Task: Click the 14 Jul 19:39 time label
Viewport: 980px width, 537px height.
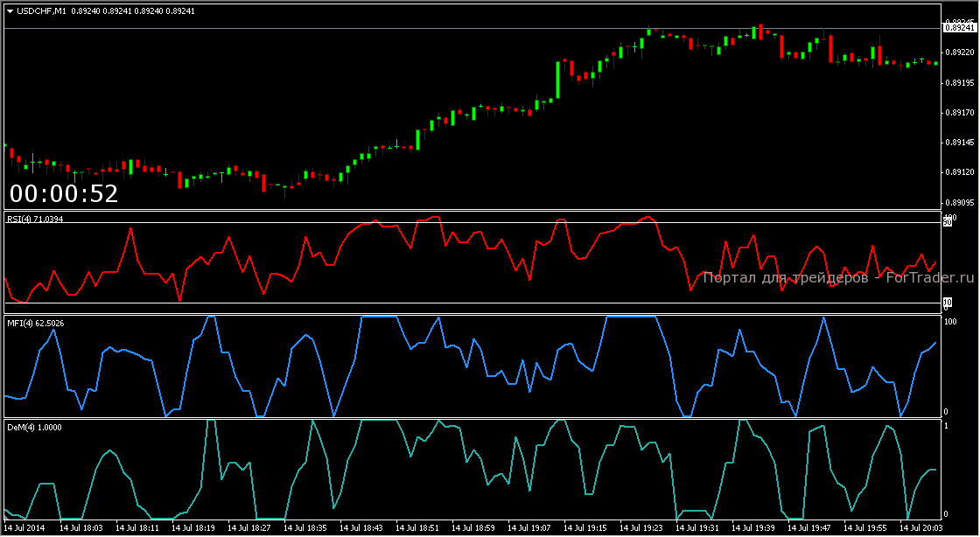Action: tap(754, 527)
